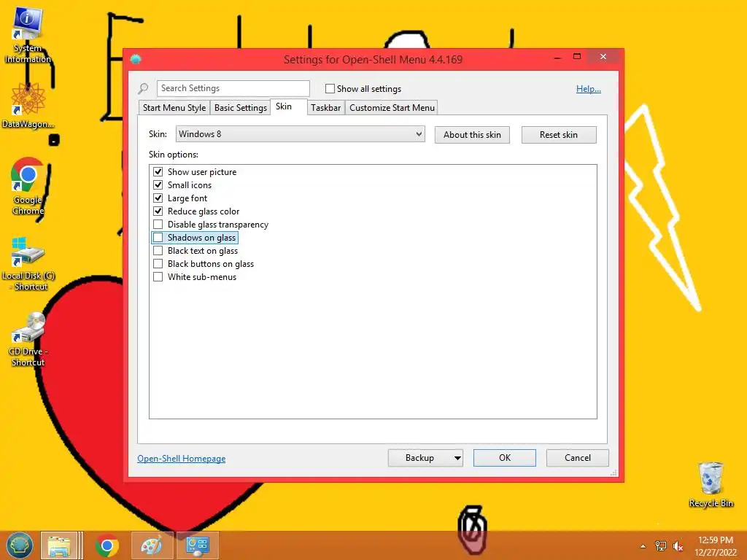Open File Explorer from the taskbar
The height and width of the screenshot is (560, 747).
click(59, 545)
